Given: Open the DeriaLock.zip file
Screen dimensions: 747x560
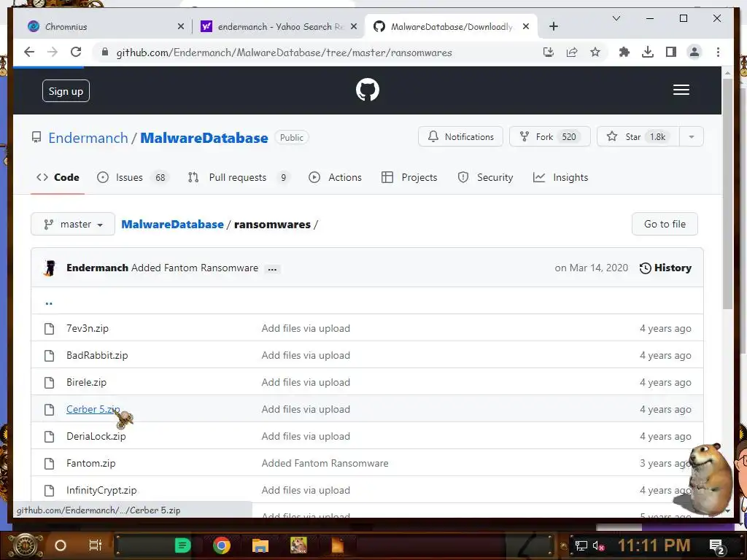Looking at the screenshot, I should 96,436.
